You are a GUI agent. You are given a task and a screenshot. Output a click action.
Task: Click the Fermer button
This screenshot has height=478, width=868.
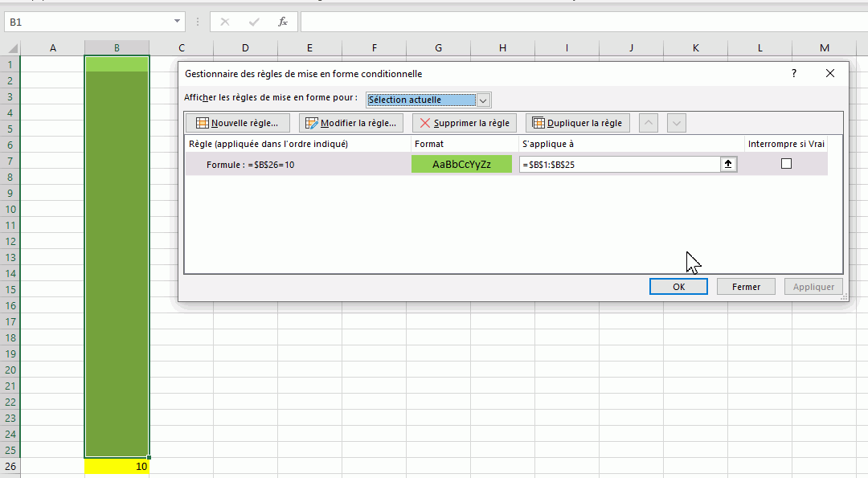coord(746,287)
